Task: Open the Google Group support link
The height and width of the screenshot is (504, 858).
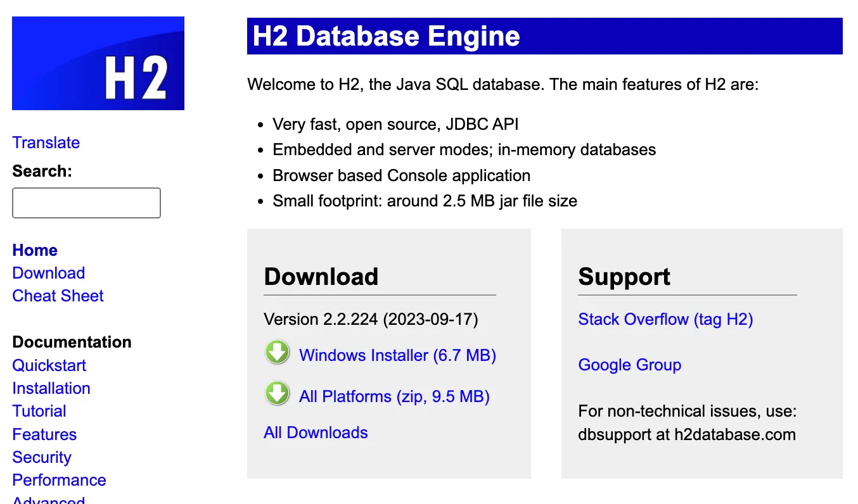Action: click(x=629, y=365)
